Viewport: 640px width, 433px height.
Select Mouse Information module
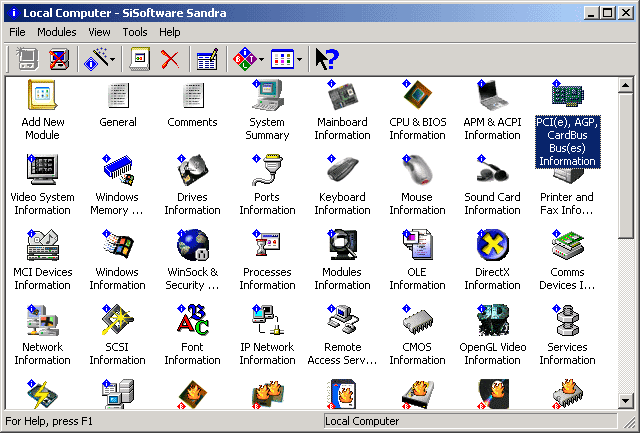(x=417, y=170)
